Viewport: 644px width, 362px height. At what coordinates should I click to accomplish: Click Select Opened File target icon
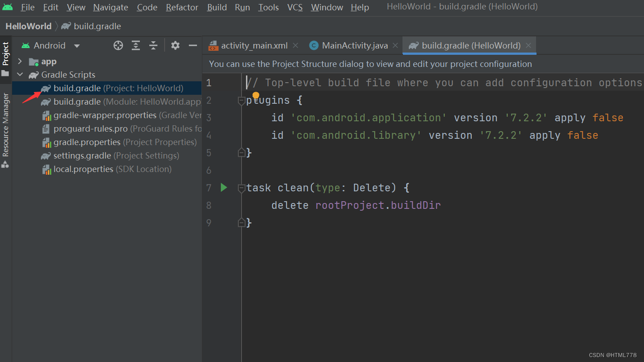pyautogui.click(x=118, y=45)
